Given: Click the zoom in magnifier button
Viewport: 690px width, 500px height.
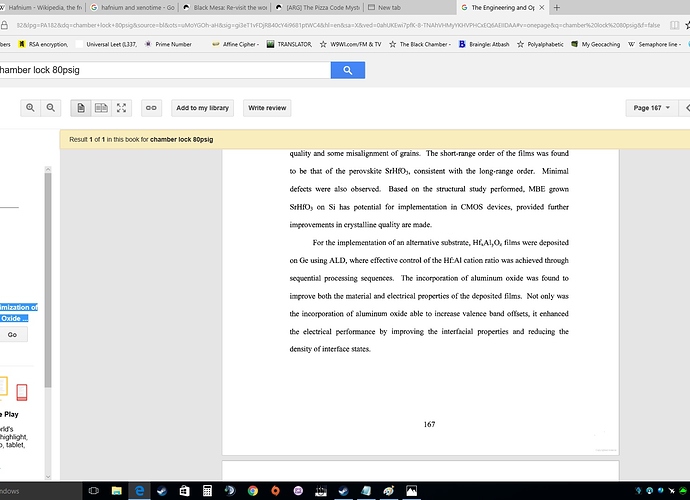Looking at the screenshot, I should tap(31, 107).
